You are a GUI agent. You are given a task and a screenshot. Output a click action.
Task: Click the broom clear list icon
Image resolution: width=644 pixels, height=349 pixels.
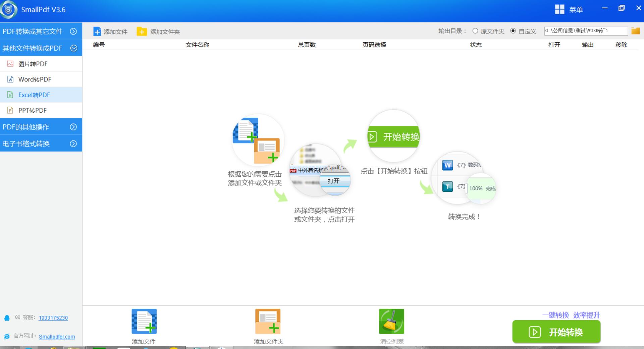pyautogui.click(x=391, y=321)
